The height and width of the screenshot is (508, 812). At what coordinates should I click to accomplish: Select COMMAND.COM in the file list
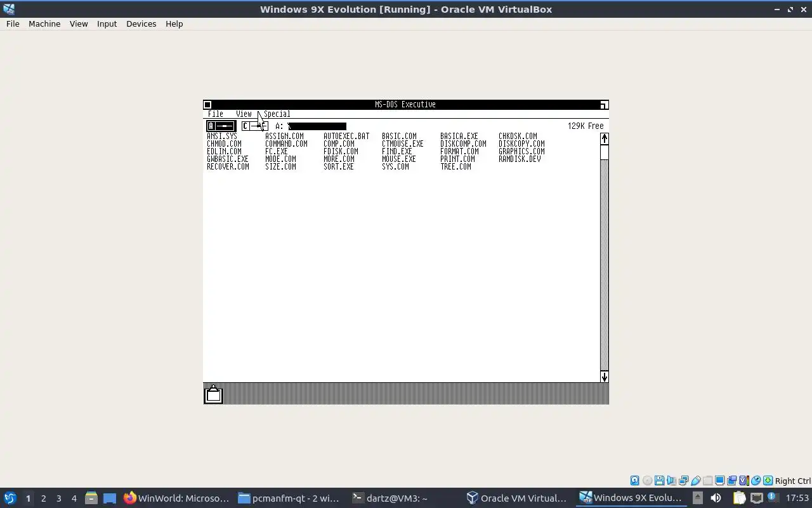(x=286, y=144)
